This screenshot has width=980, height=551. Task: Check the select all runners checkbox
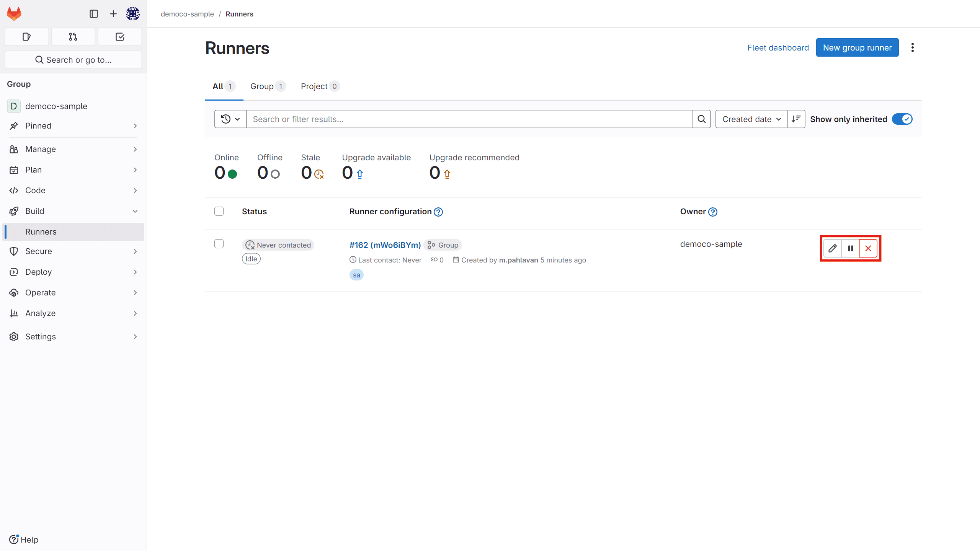coord(219,211)
